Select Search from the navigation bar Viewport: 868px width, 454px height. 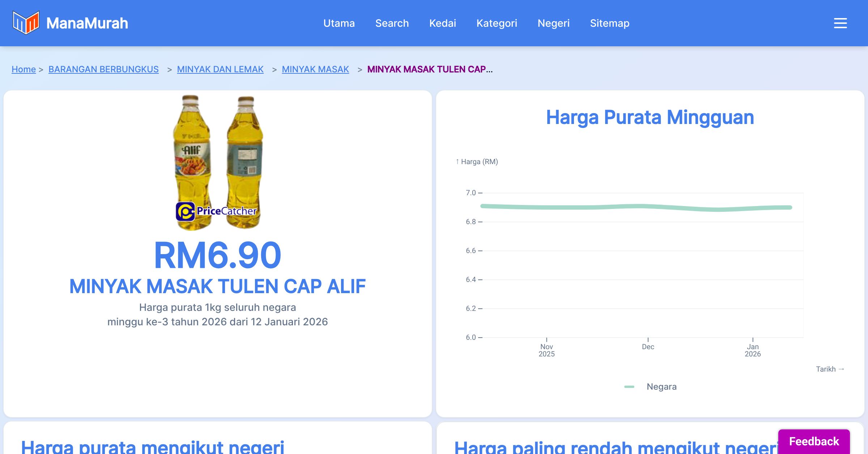click(392, 23)
